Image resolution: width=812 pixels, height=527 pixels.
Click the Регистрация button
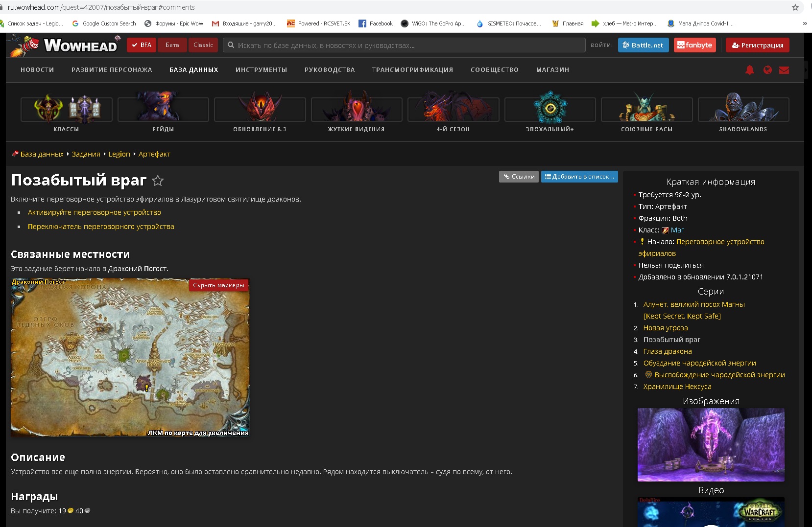tap(757, 45)
